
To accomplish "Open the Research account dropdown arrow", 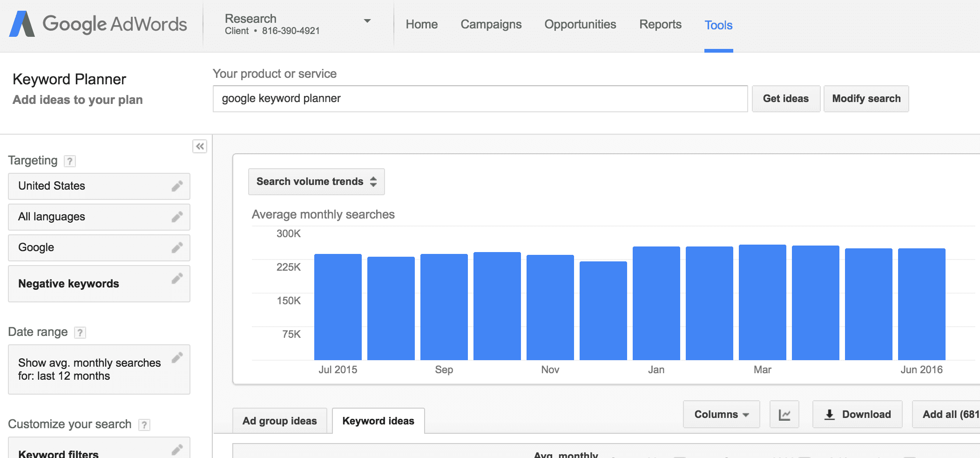I will (367, 21).
